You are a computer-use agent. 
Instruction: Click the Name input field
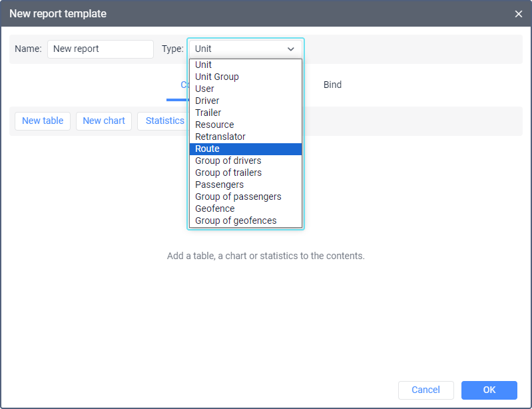pyautogui.click(x=100, y=49)
